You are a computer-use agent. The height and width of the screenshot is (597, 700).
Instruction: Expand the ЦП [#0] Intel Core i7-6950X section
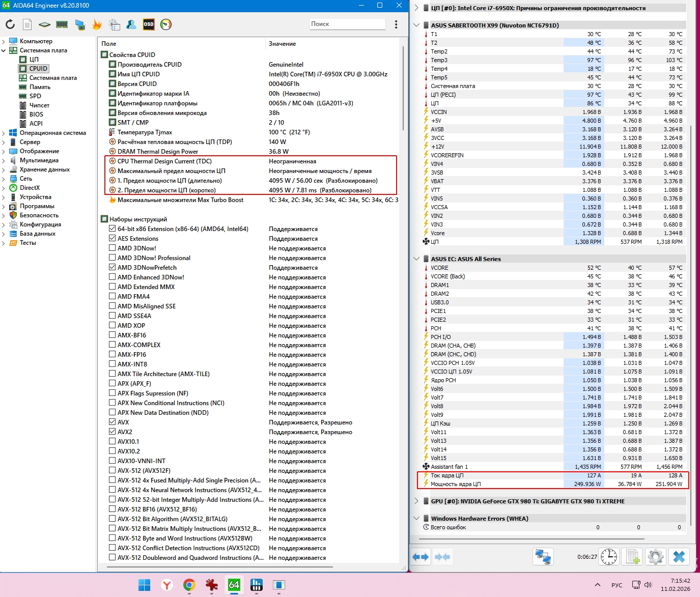click(x=416, y=8)
